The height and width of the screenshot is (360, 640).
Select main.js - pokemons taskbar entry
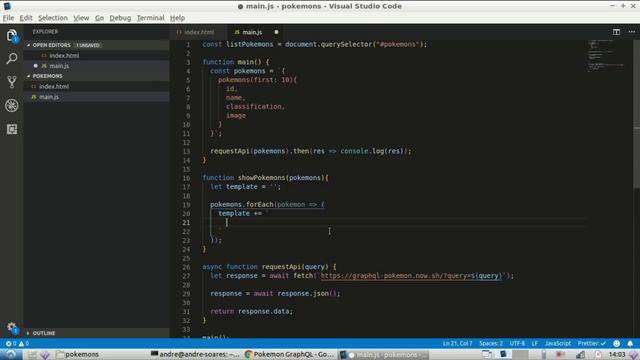384,354
